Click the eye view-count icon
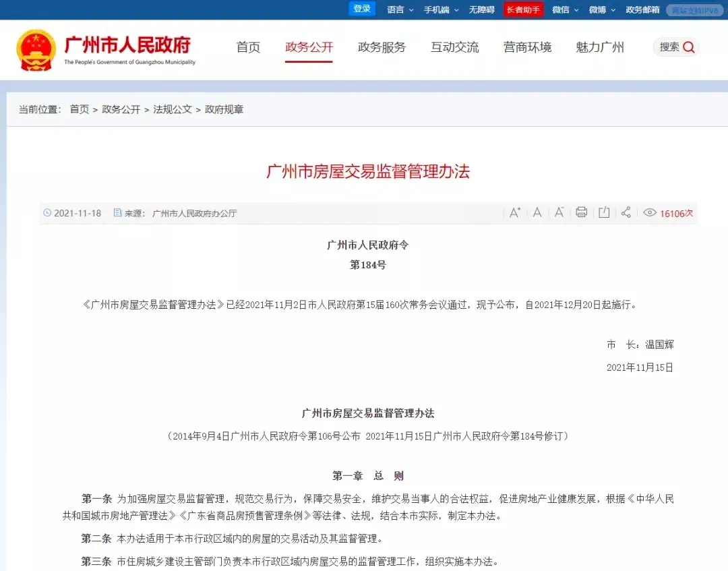This screenshot has height=571, width=728. click(x=650, y=212)
